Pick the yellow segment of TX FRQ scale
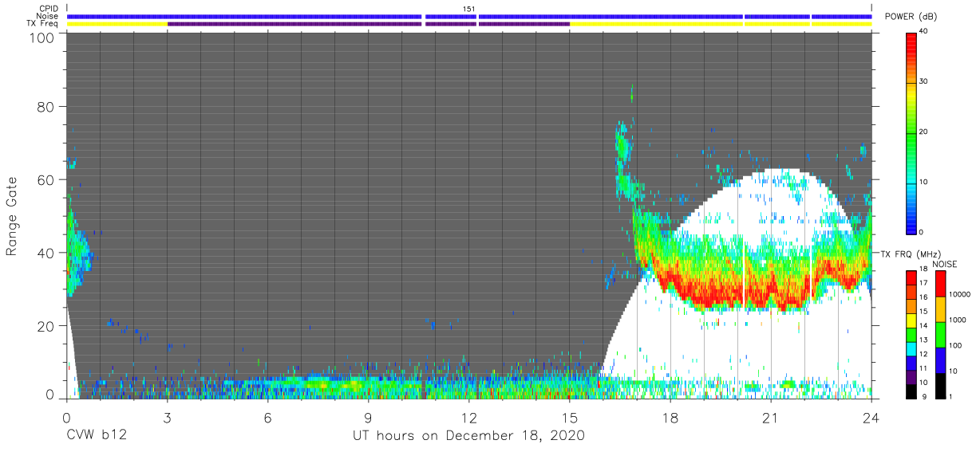 tap(912, 320)
